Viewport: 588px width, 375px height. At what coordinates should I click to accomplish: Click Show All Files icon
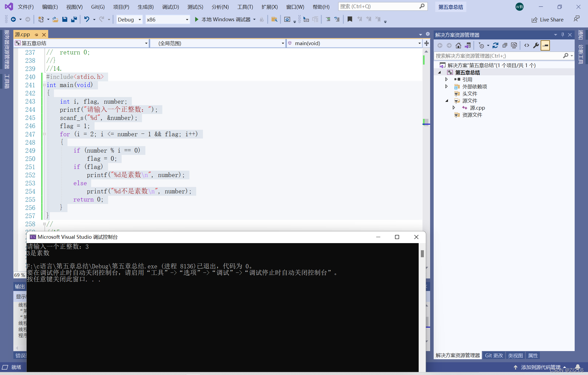[514, 45]
